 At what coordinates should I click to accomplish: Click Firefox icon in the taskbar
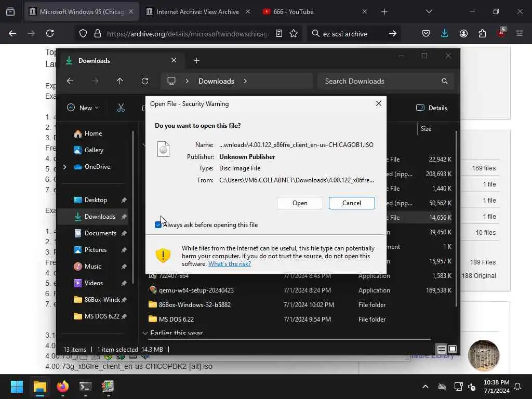(x=63, y=387)
